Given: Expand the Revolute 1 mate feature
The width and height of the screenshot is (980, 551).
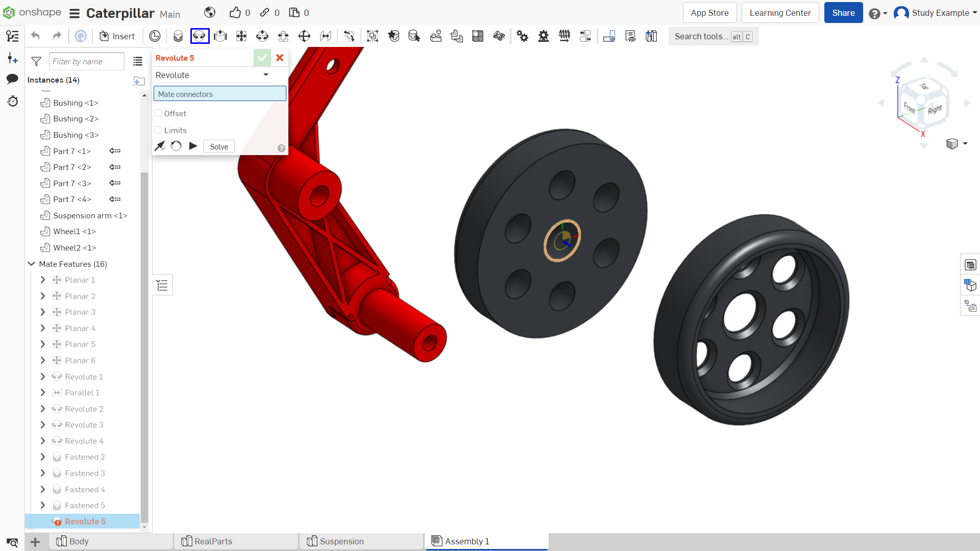Looking at the screenshot, I should (43, 377).
